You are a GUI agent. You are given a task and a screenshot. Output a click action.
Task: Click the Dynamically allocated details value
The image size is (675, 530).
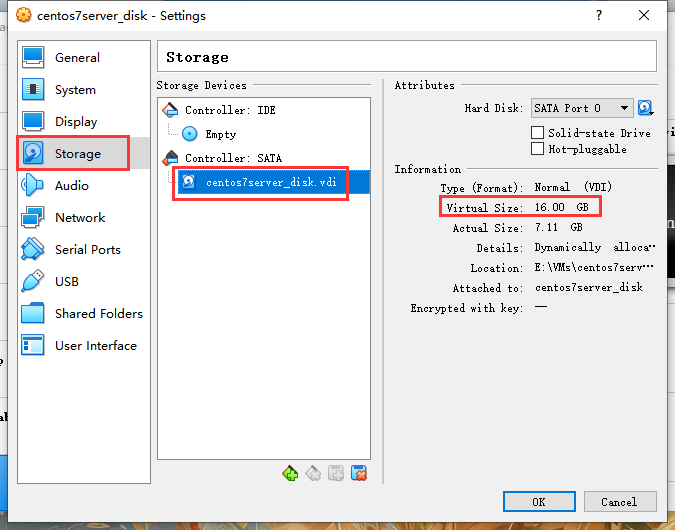[594, 247]
